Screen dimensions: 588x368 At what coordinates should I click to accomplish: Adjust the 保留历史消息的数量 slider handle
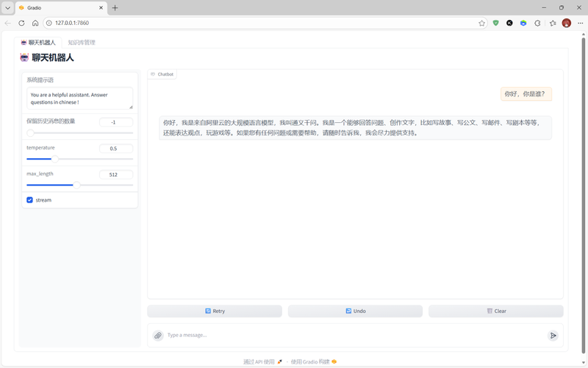[30, 133]
